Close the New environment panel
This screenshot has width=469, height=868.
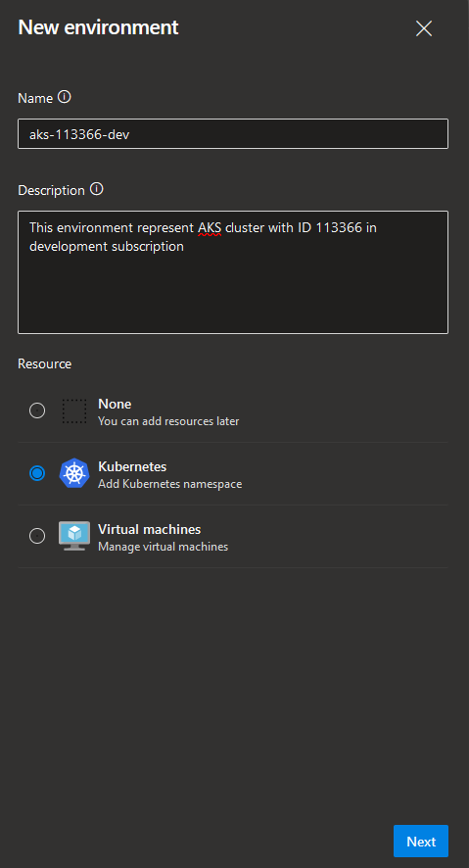tap(424, 28)
